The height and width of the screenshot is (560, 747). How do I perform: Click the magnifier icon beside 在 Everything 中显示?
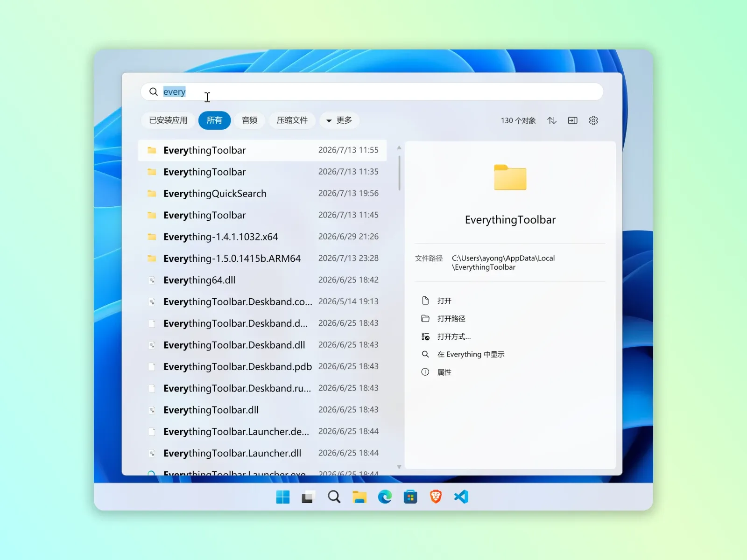tap(425, 354)
